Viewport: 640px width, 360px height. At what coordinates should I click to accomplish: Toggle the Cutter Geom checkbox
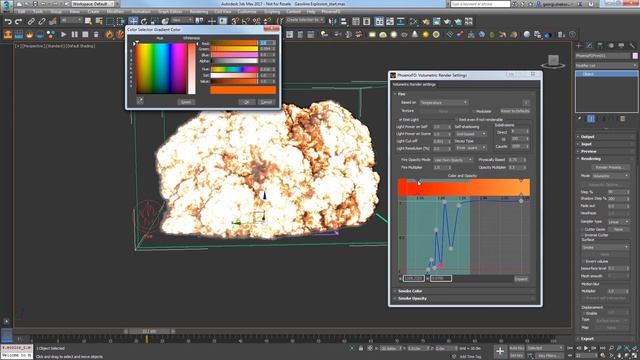582,229
